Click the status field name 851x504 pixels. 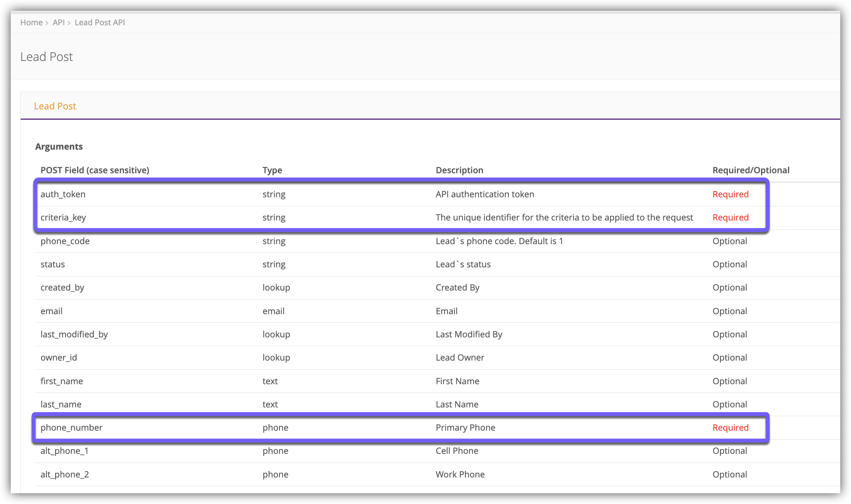pos(53,264)
